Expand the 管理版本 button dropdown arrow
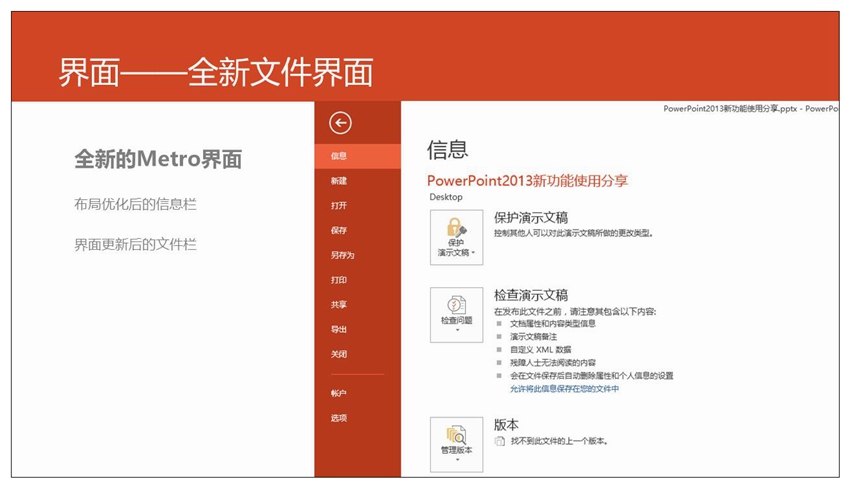The image size is (850, 488). pyautogui.click(x=457, y=460)
